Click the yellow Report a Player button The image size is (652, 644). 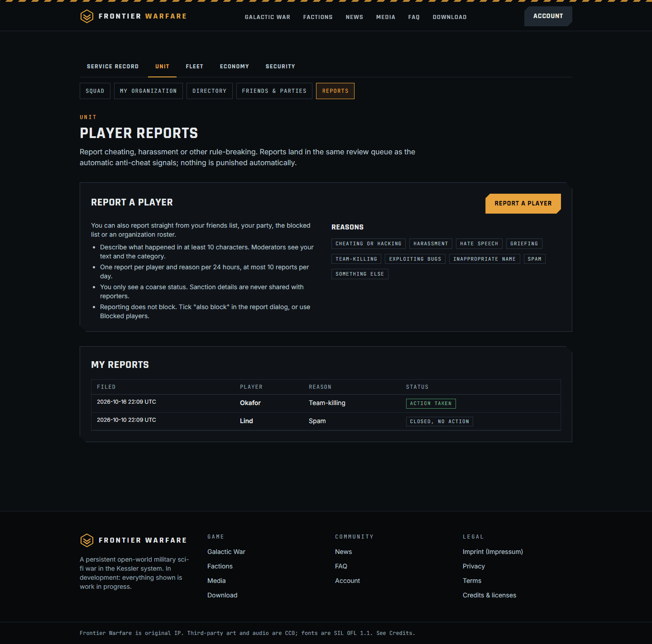coord(523,204)
